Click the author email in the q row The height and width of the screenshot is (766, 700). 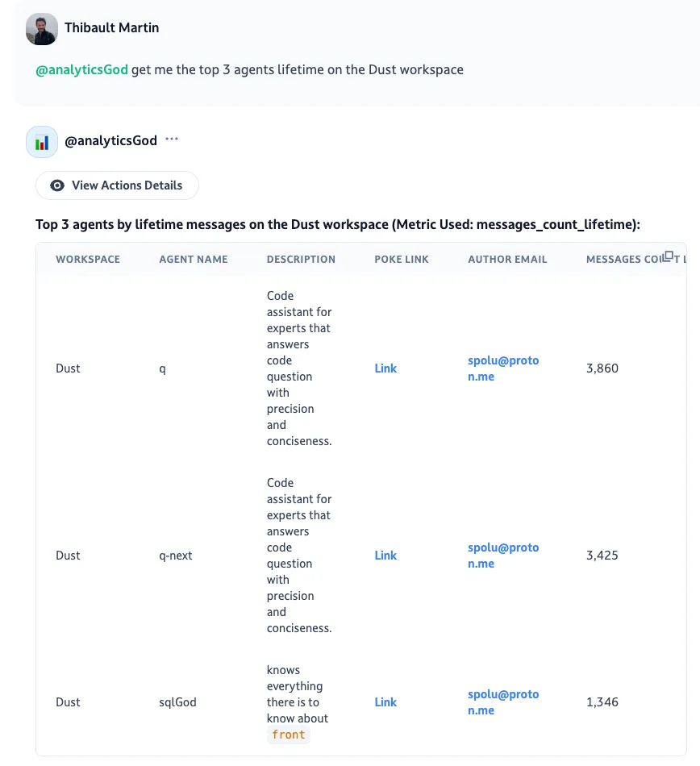[503, 368]
